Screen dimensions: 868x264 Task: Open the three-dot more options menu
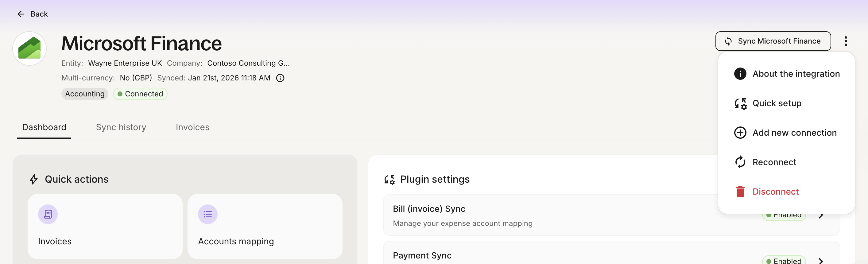(845, 41)
